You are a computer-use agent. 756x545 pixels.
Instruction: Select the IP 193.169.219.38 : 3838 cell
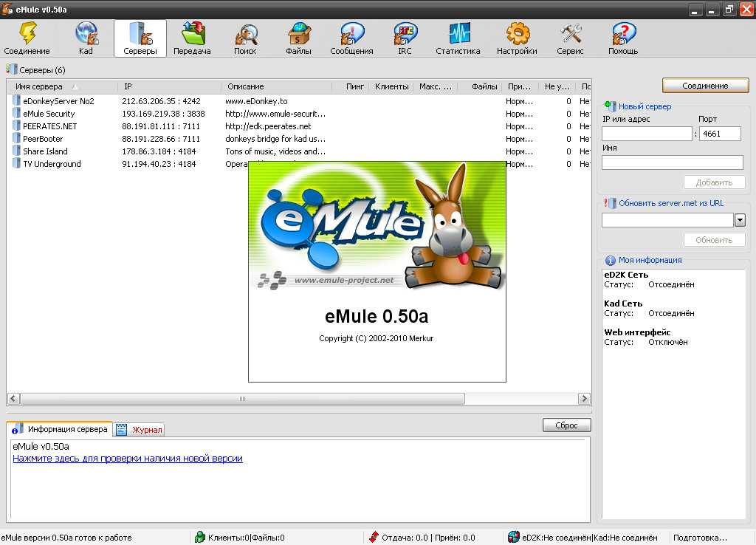pos(163,113)
